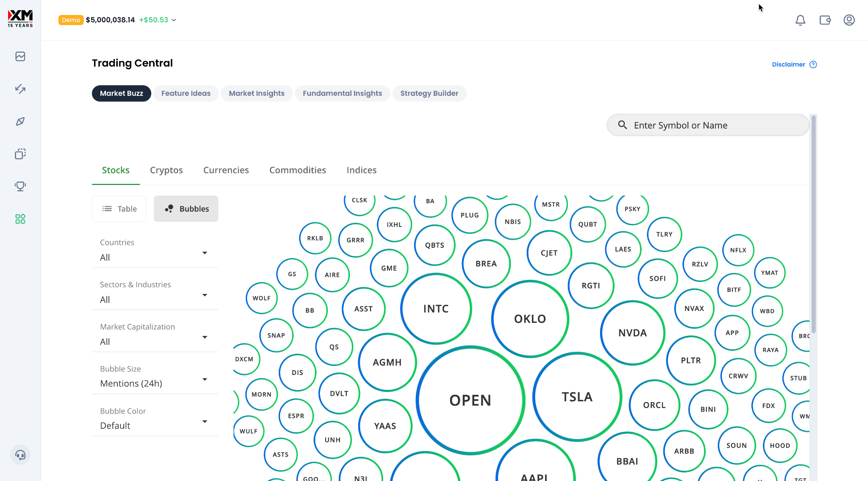This screenshot has height=481, width=868.
Task: Open the trade arrows sidebar icon
Action: pyautogui.click(x=20, y=89)
